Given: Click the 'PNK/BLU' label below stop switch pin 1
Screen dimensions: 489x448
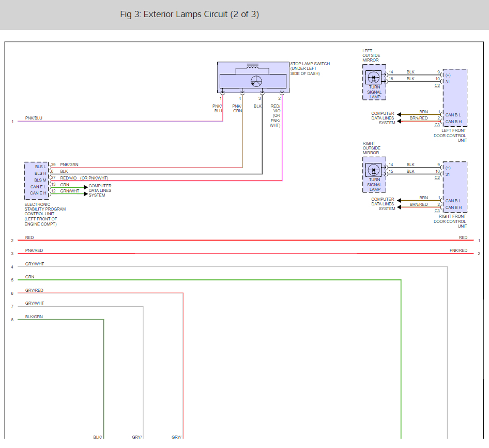Looking at the screenshot, I should 218,108.
